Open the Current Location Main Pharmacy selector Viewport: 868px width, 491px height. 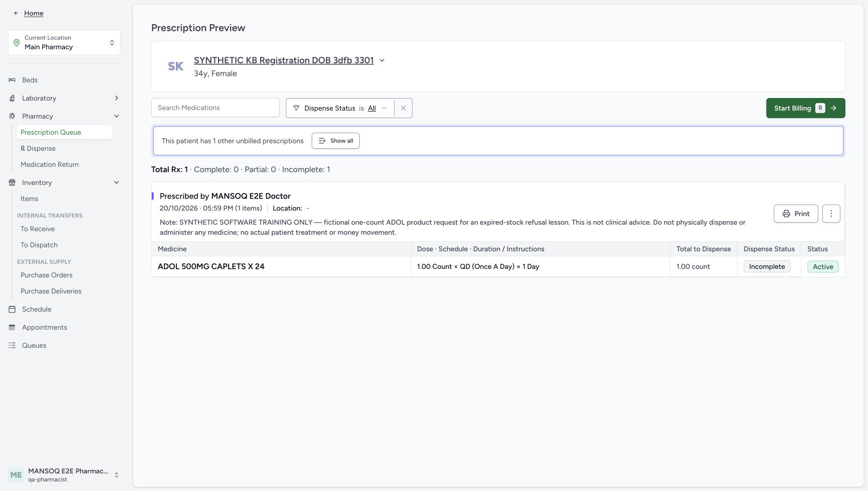[x=64, y=43]
